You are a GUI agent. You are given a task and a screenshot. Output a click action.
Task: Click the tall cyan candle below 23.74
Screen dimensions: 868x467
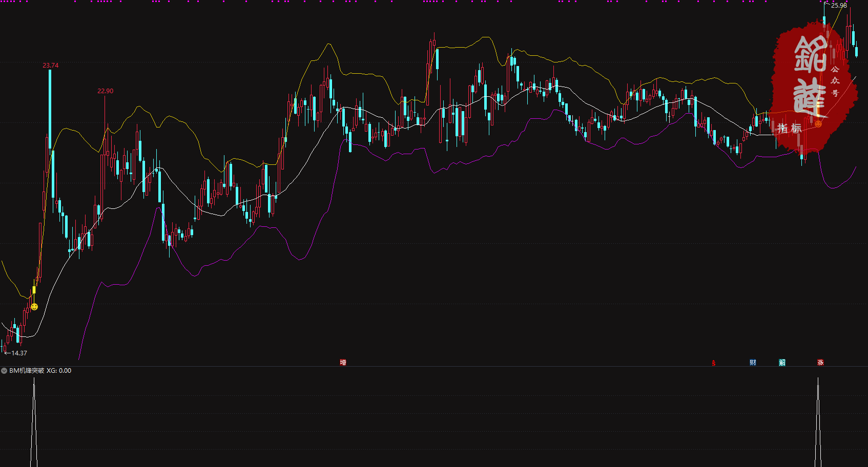(x=50, y=108)
